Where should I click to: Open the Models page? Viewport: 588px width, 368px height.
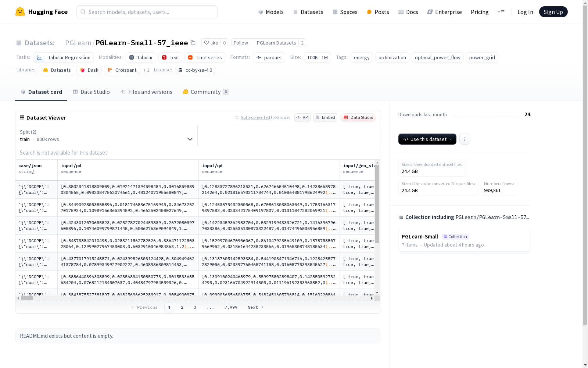(271, 12)
